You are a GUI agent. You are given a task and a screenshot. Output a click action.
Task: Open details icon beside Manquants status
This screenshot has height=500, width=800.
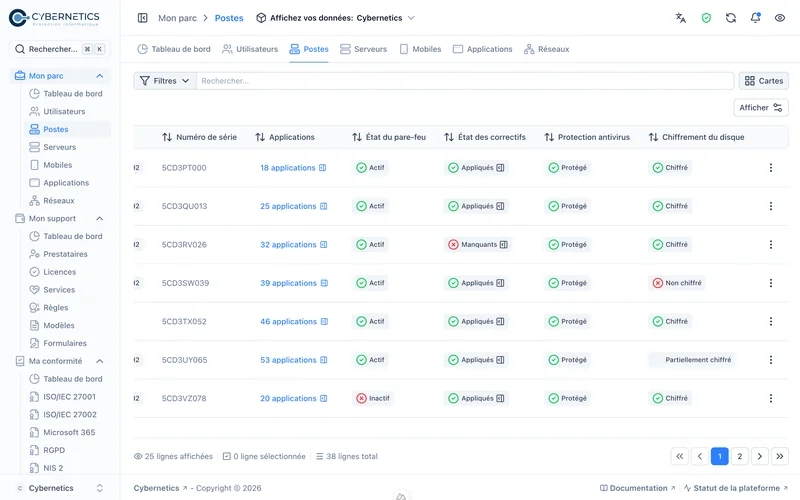tap(504, 244)
